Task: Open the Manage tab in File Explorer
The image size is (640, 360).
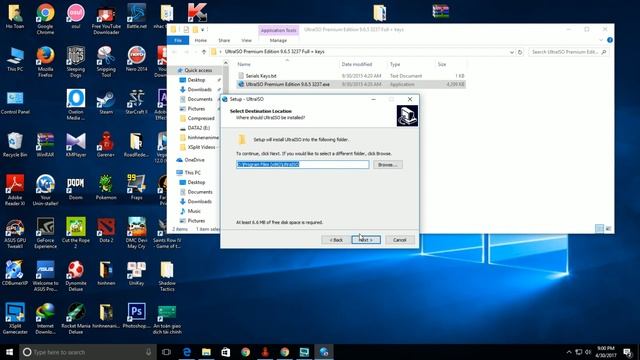Action: point(278,40)
